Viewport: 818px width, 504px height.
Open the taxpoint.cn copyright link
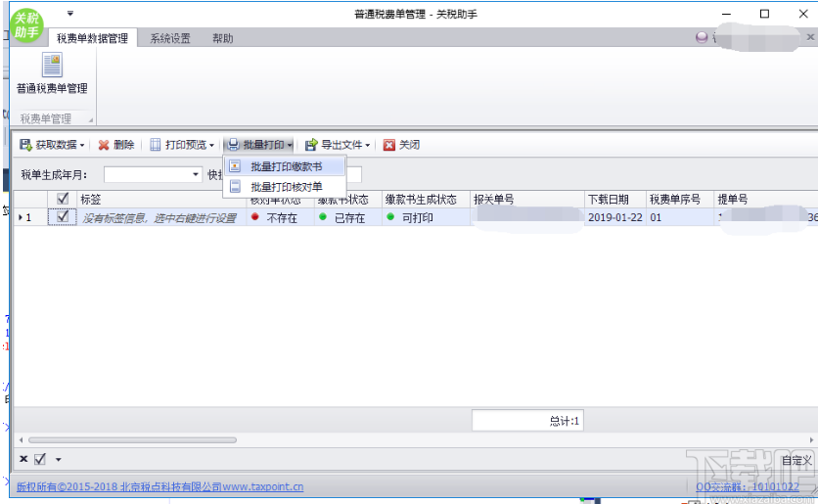pyautogui.click(x=160, y=486)
